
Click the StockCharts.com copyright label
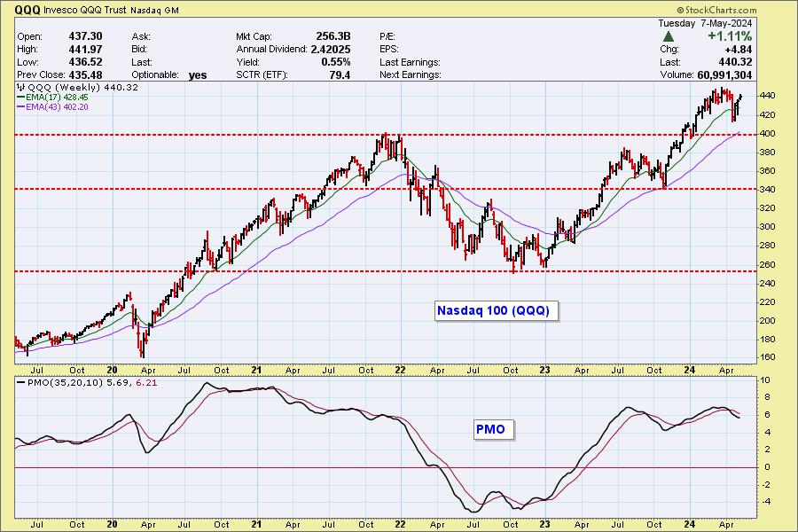[716, 10]
